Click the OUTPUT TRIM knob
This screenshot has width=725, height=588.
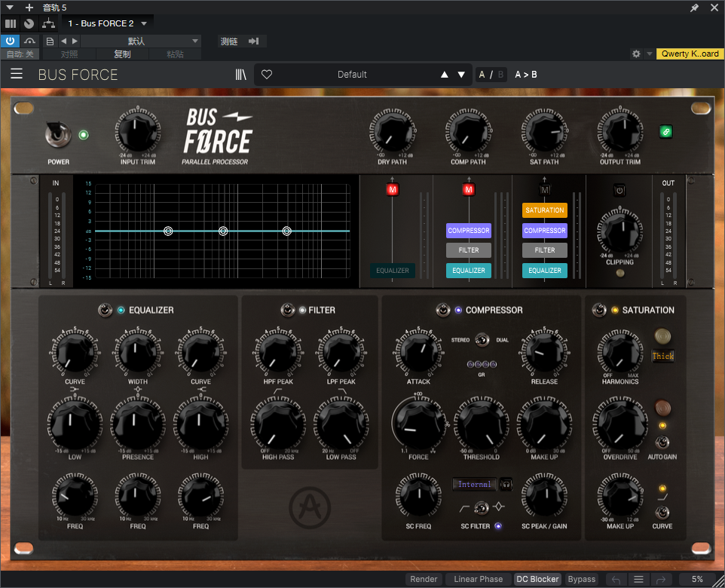619,131
